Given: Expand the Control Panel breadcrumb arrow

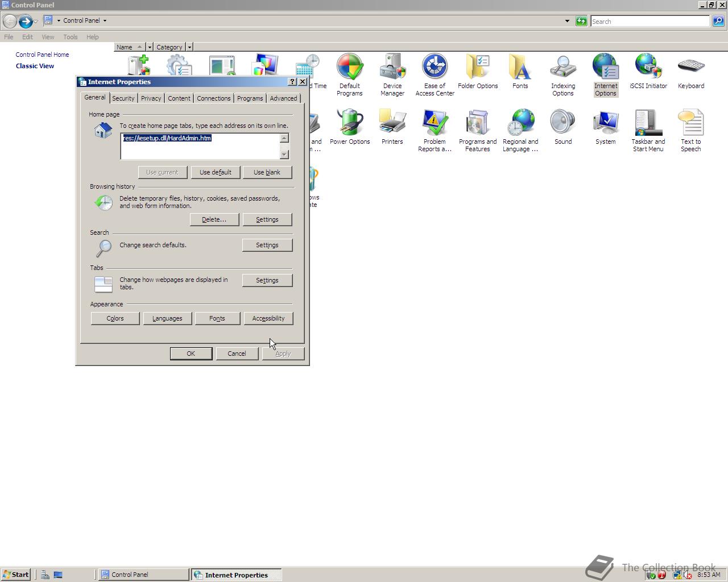Looking at the screenshot, I should [x=105, y=20].
